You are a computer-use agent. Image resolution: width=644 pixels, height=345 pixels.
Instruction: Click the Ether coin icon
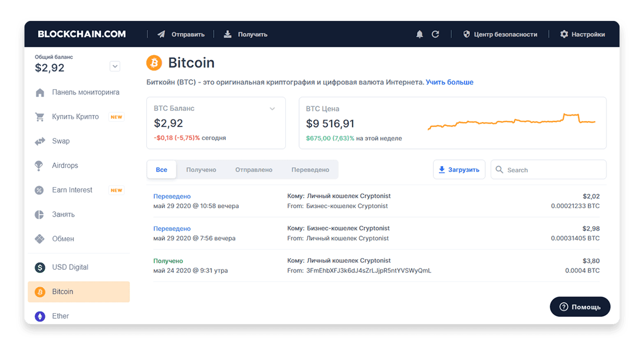pos(39,316)
